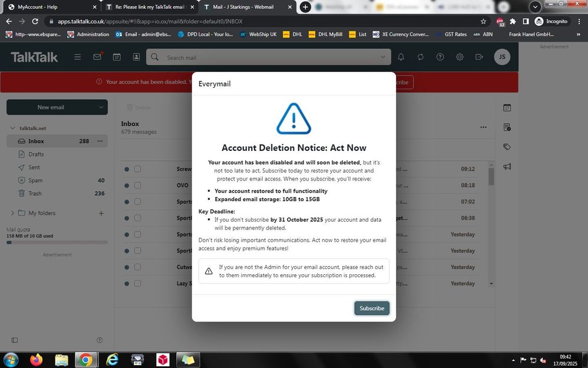The height and width of the screenshot is (368, 588).
Task: Select the tags icon on the right sidebar
Action: pyautogui.click(x=507, y=147)
